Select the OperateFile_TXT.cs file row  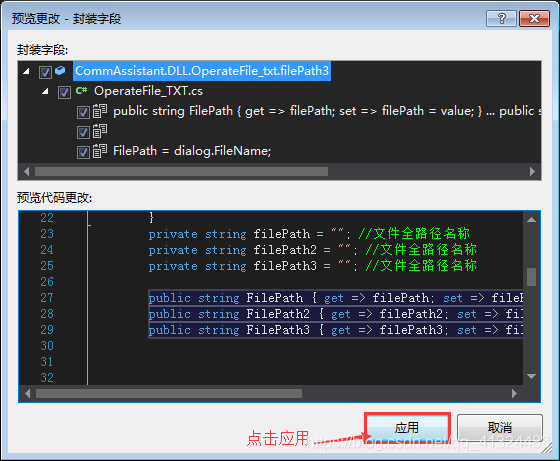(148, 91)
